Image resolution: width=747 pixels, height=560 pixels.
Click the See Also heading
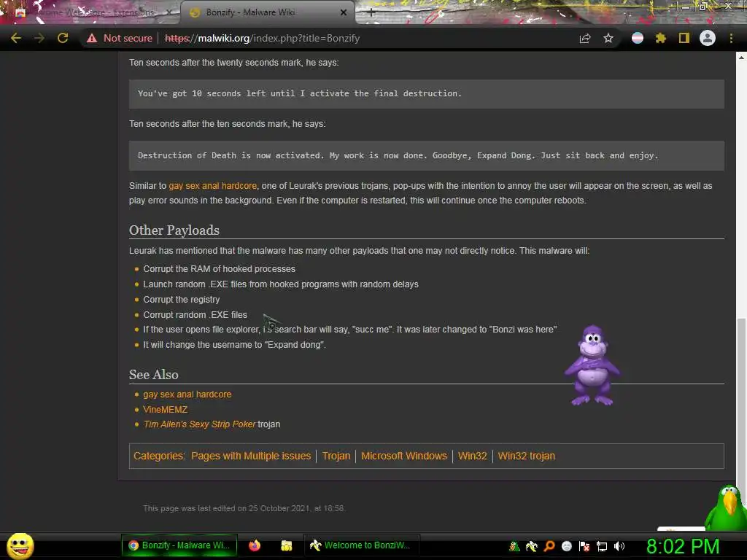pos(154,375)
